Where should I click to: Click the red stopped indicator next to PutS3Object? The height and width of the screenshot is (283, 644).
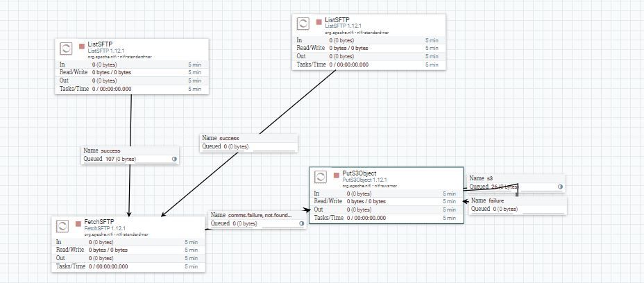337,175
